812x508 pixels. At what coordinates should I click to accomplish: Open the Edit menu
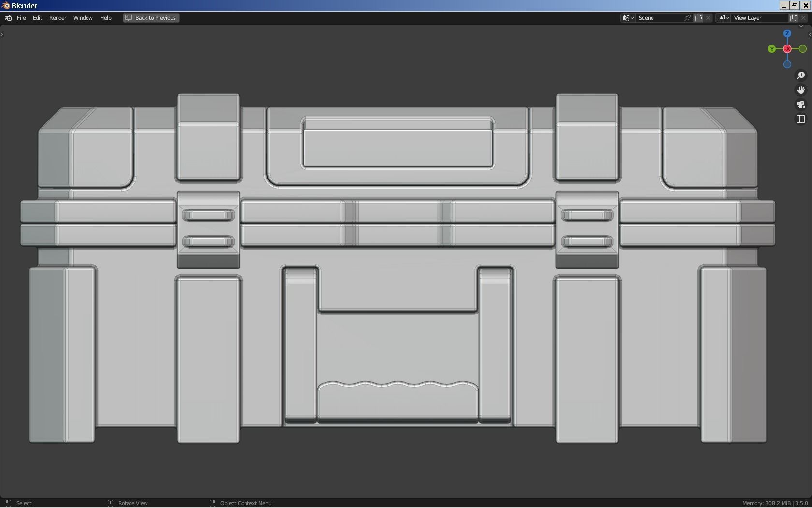tap(37, 18)
